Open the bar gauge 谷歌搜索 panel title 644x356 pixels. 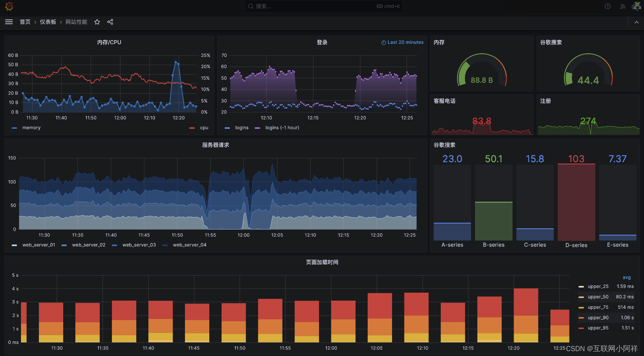click(444, 145)
